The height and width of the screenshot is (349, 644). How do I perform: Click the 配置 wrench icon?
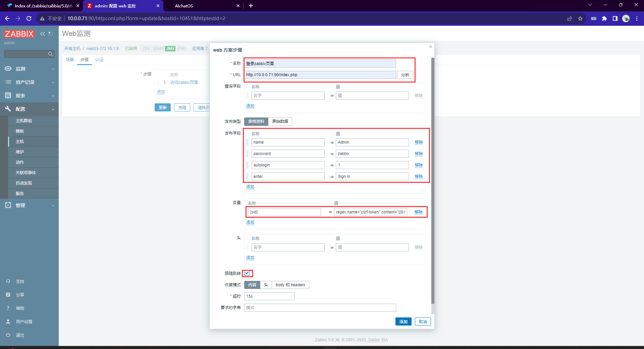click(x=8, y=108)
